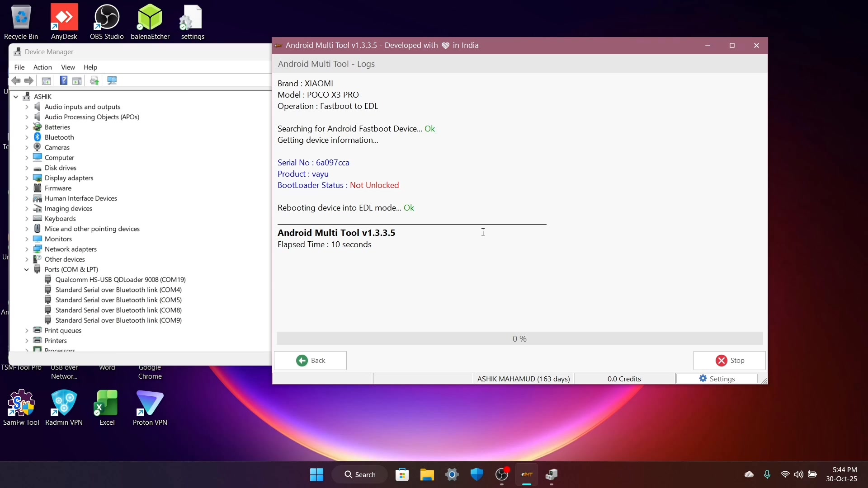
Task: Select the Cameras tree item
Action: click(x=57, y=148)
